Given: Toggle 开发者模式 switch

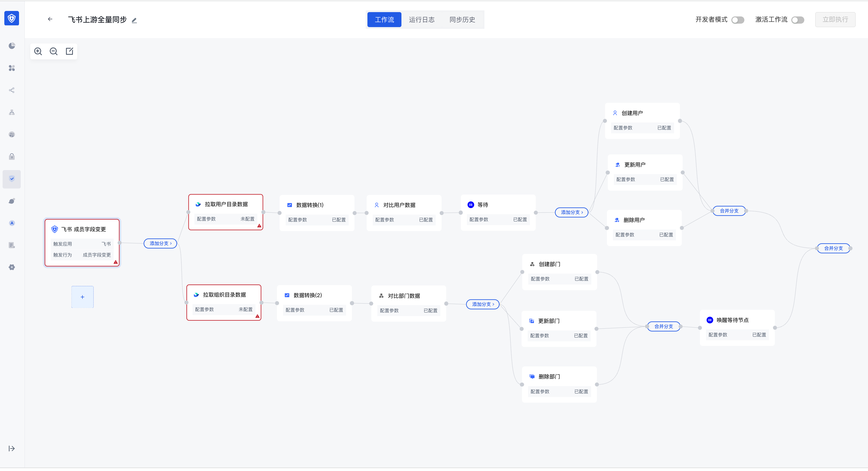Looking at the screenshot, I should coord(737,20).
